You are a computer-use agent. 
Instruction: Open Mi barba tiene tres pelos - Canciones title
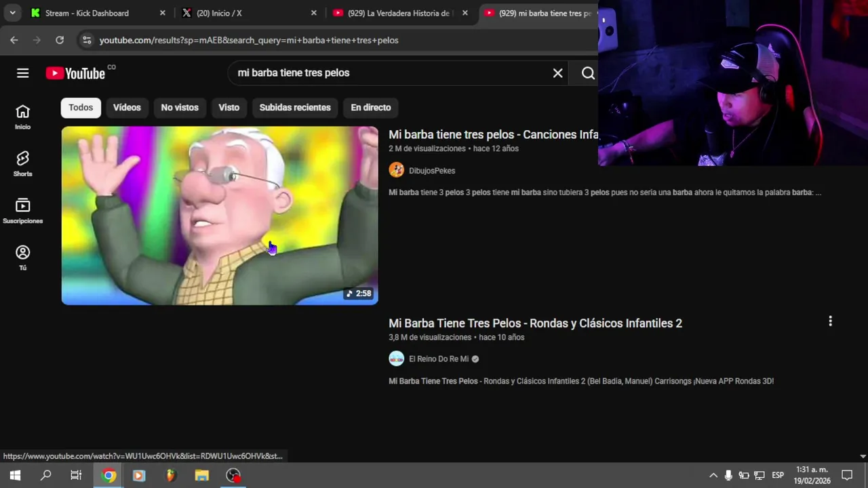click(x=493, y=134)
